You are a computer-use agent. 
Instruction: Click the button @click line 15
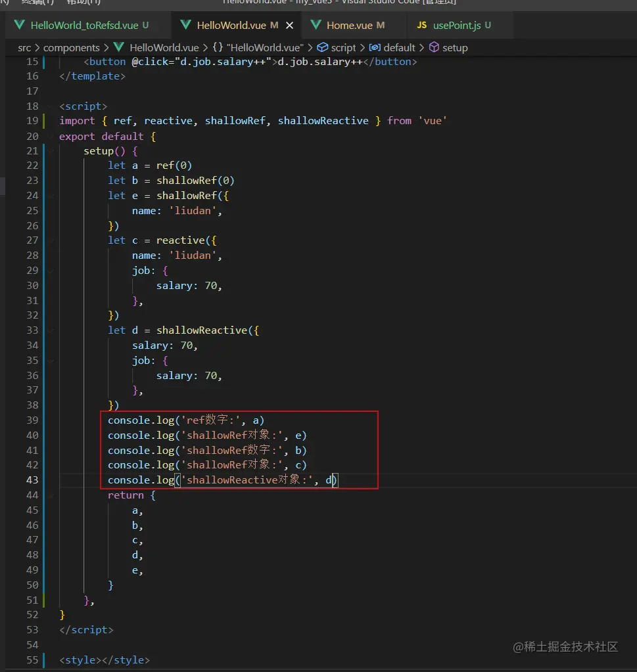pos(250,62)
